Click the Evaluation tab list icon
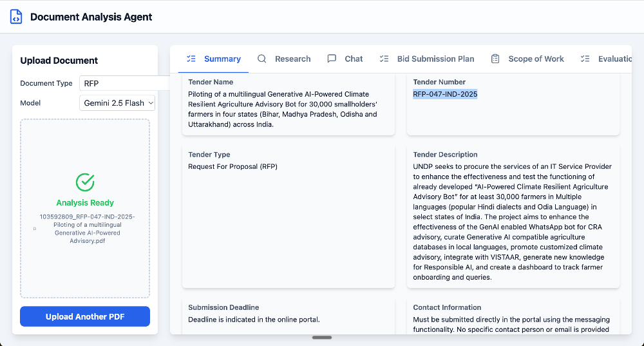644x346 pixels. (x=585, y=59)
